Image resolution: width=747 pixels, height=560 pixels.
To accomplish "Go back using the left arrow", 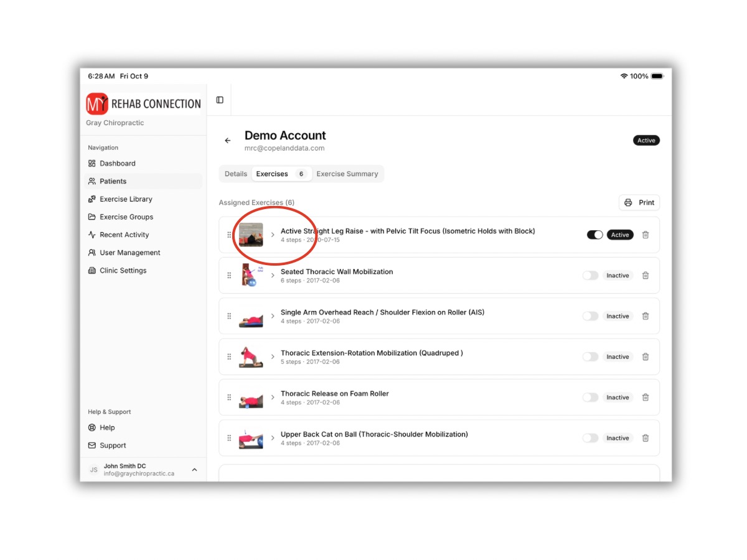I will pyautogui.click(x=228, y=141).
